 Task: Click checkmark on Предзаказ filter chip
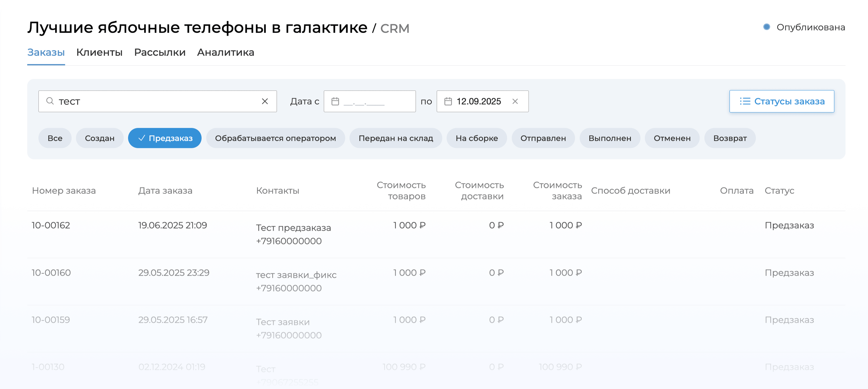click(142, 138)
